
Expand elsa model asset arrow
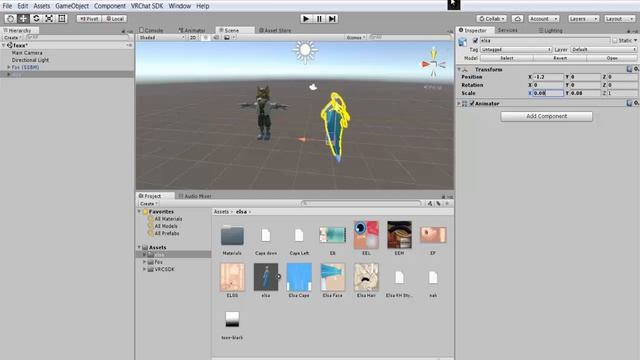[279, 276]
